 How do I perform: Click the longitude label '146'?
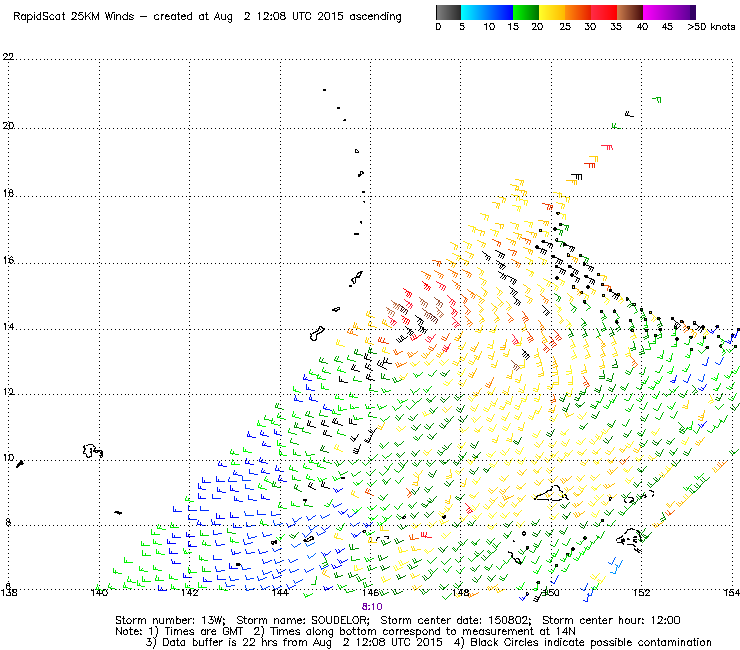point(370,592)
